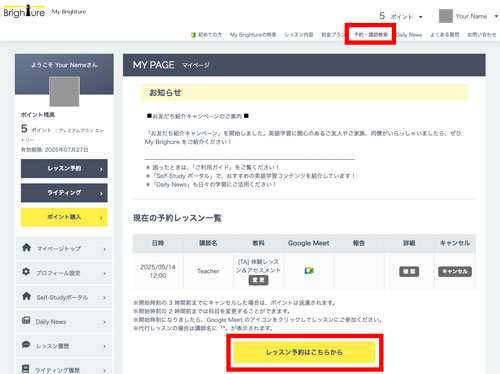Open the Your Name account dropdown

pos(469,16)
